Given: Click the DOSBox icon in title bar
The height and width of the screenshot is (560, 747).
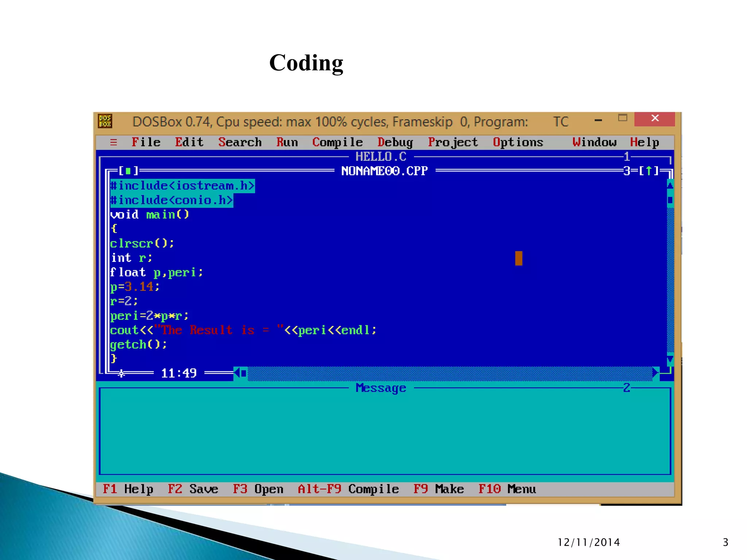Looking at the screenshot, I should [105, 121].
